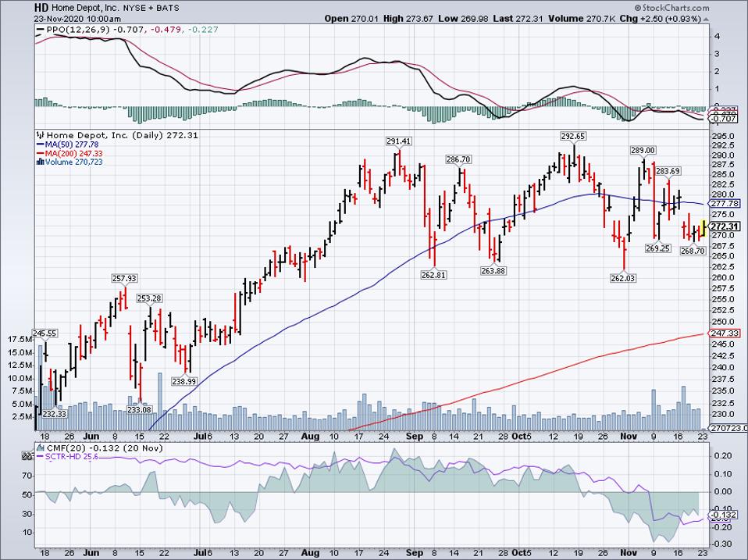Click the 233.08 low label
This screenshot has height=560, width=748.
pos(139,410)
